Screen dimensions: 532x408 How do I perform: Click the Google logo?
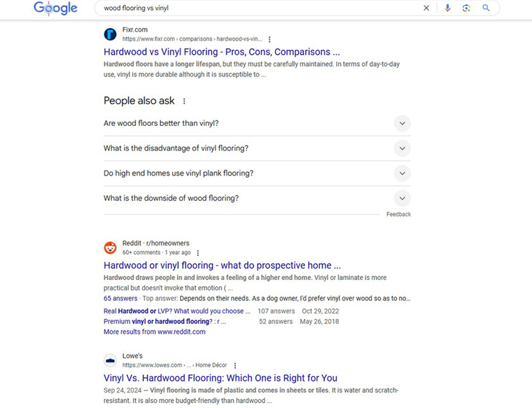coord(55,8)
